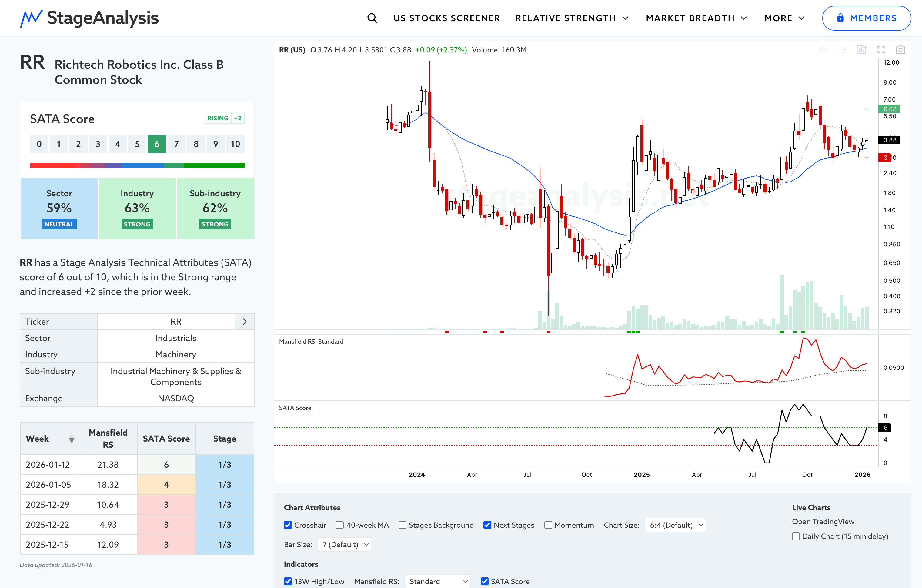Click the SATA score color bar
The height and width of the screenshot is (588, 922).
(x=137, y=165)
